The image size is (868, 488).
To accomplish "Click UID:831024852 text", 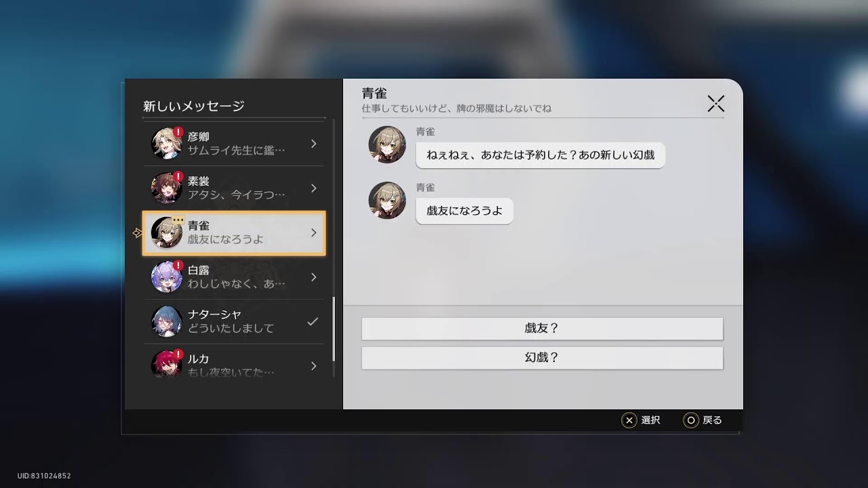I will click(44, 476).
